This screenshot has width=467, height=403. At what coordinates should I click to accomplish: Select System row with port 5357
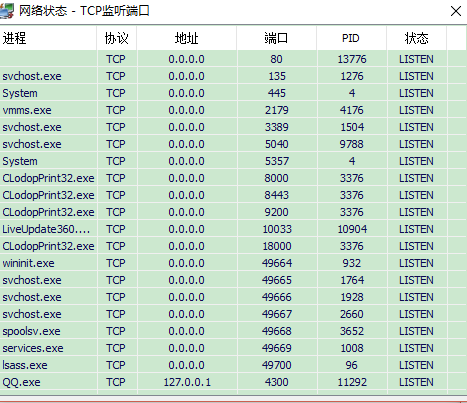tap(233, 161)
